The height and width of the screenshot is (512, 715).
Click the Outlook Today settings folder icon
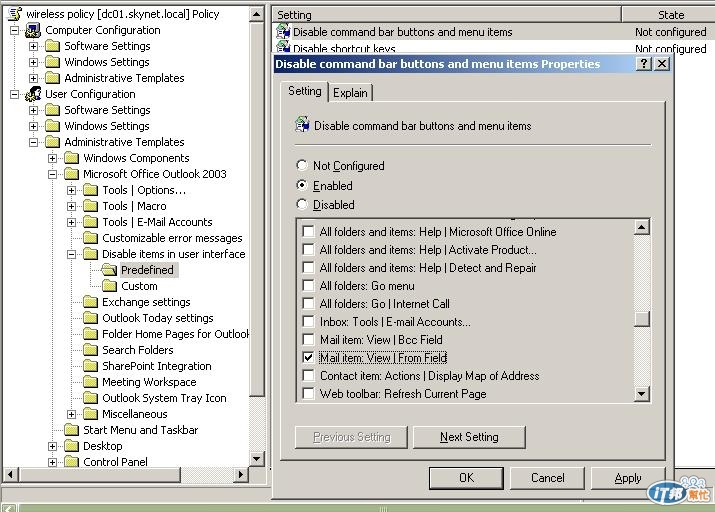(x=90, y=318)
